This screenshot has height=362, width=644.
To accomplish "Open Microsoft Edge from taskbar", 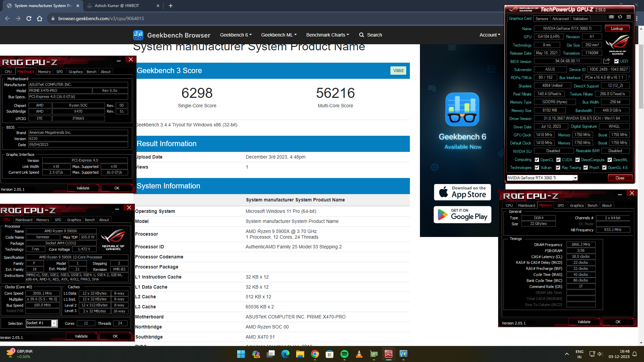I will (285, 354).
